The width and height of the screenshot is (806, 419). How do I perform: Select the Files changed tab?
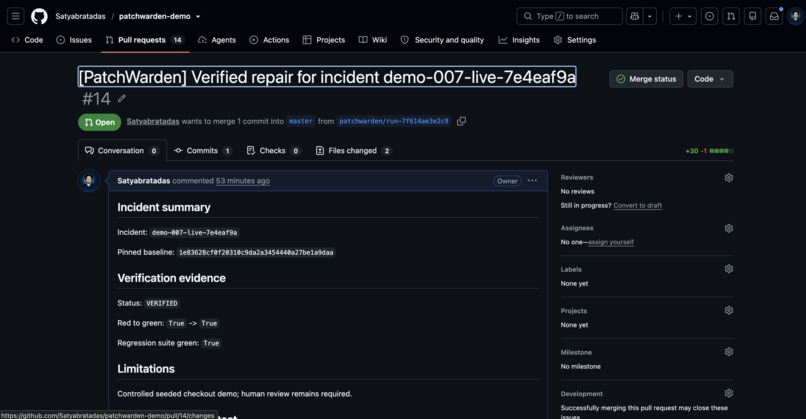tap(354, 151)
